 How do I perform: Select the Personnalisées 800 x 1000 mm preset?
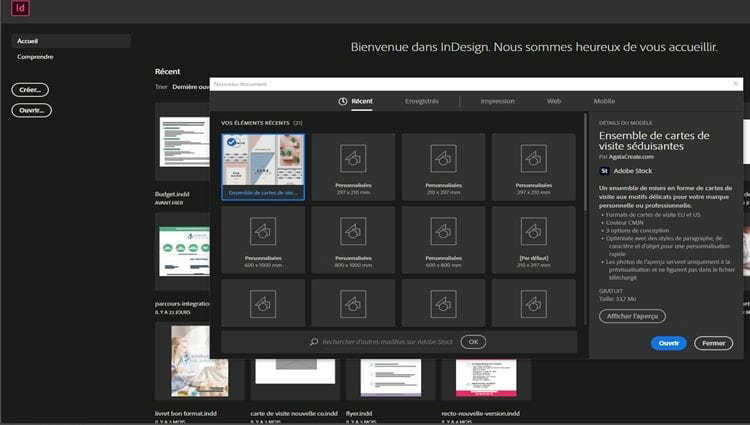coord(353,240)
